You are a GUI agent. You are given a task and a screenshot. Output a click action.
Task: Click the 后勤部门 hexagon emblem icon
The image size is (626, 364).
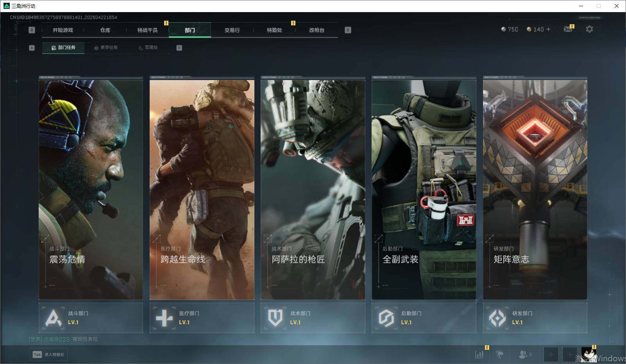[x=386, y=318]
